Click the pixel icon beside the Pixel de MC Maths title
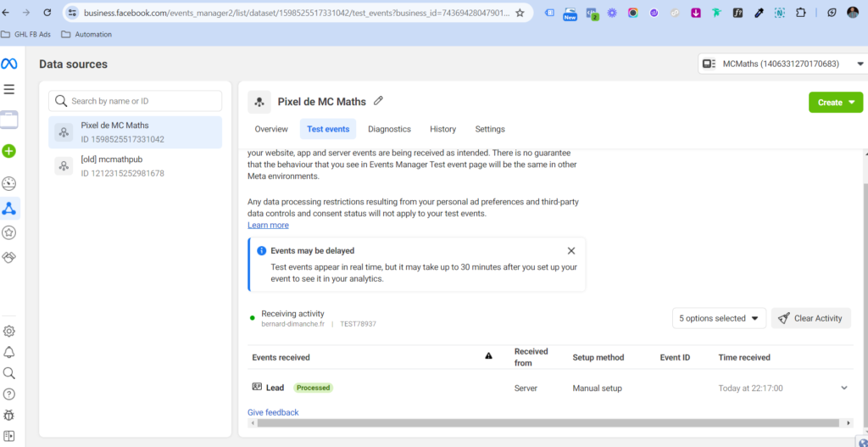 (259, 102)
